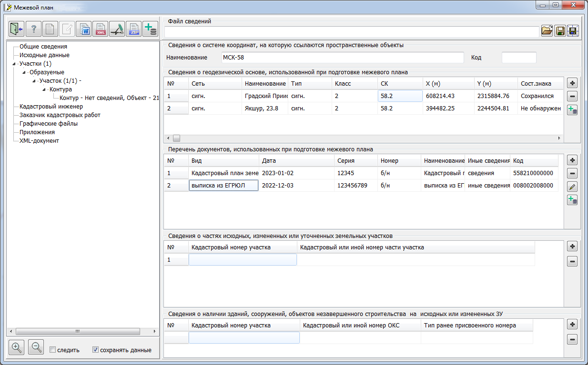Click the exit door icon in toolbar

pos(16,29)
